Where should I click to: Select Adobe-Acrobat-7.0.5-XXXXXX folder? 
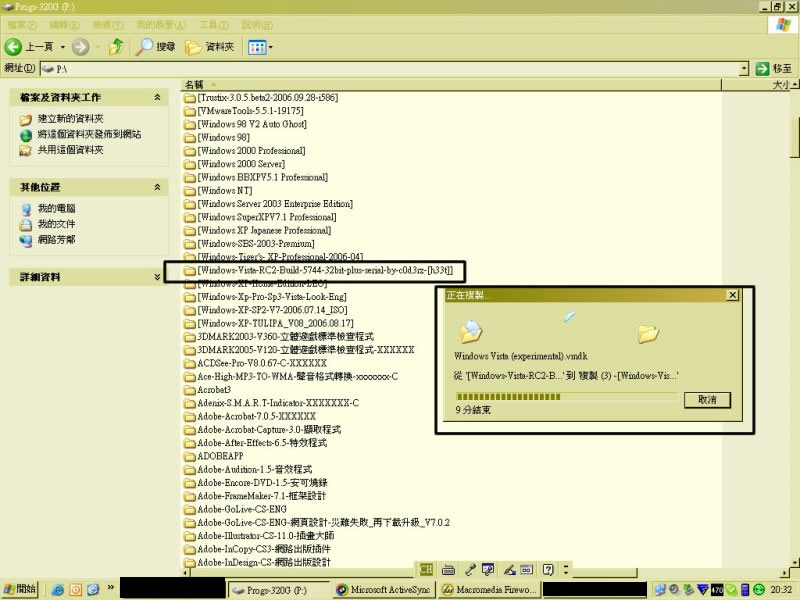tap(250, 416)
